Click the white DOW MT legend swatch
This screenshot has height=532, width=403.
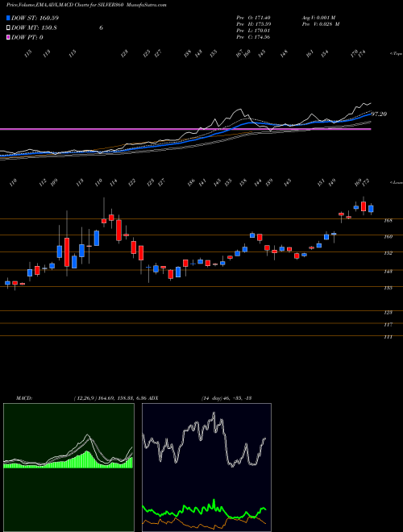click(8, 27)
